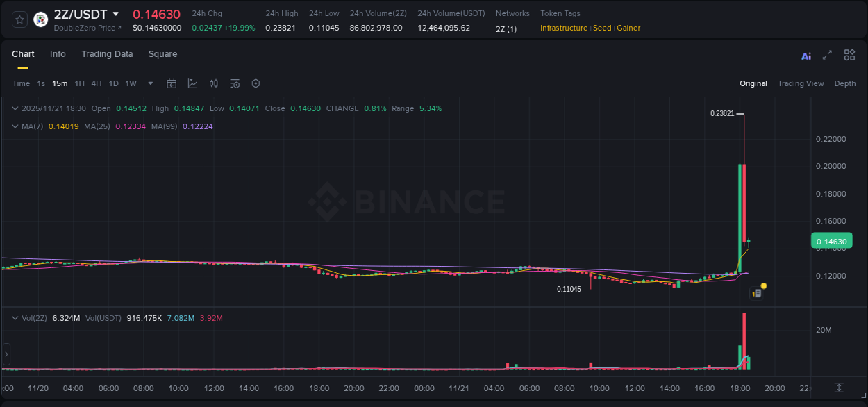This screenshot has width=868, height=407.
Task: Switch to the Depth chart view
Action: (844, 83)
